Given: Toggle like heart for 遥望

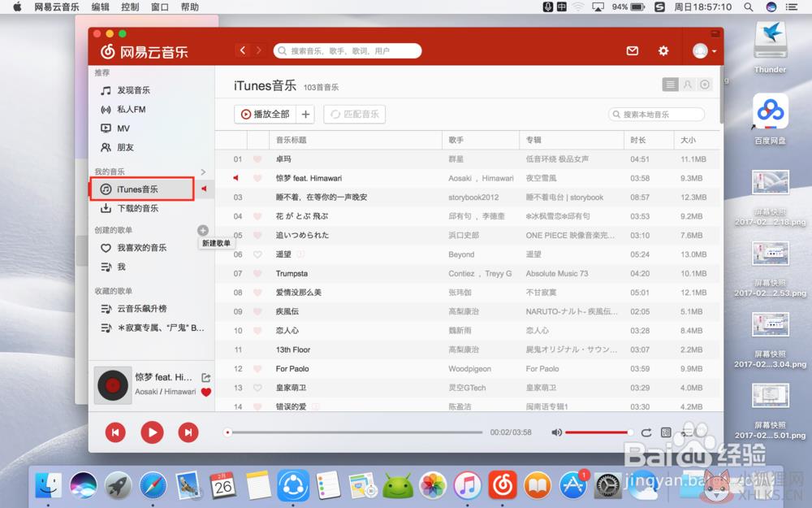Looking at the screenshot, I should pyautogui.click(x=257, y=254).
